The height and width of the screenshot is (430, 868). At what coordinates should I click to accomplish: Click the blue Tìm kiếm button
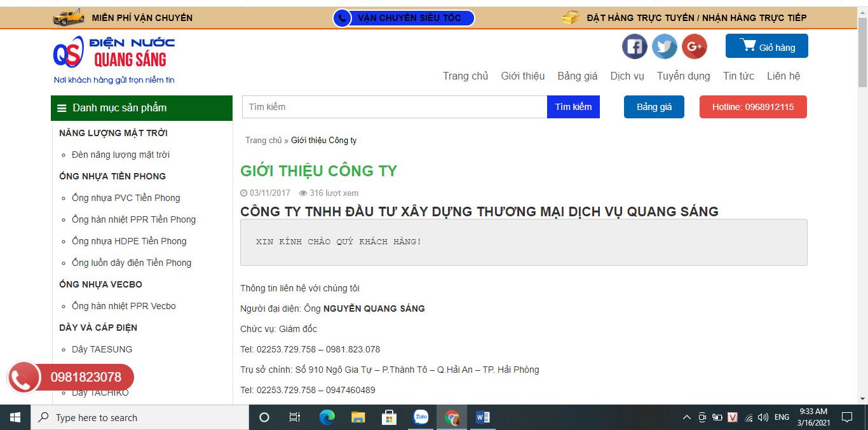pyautogui.click(x=573, y=107)
